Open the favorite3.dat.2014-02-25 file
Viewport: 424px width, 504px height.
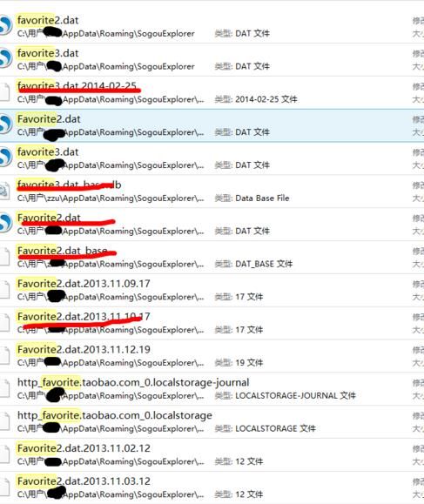click(77, 86)
